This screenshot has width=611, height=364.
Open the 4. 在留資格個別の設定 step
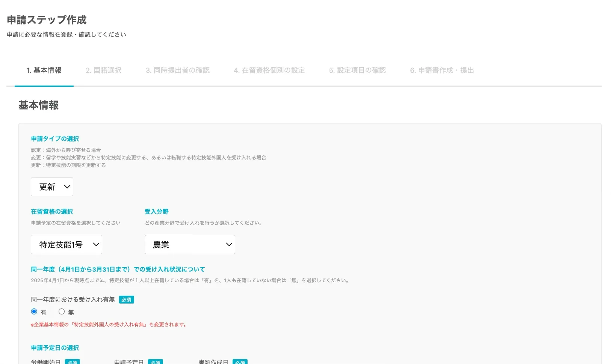pos(269,70)
